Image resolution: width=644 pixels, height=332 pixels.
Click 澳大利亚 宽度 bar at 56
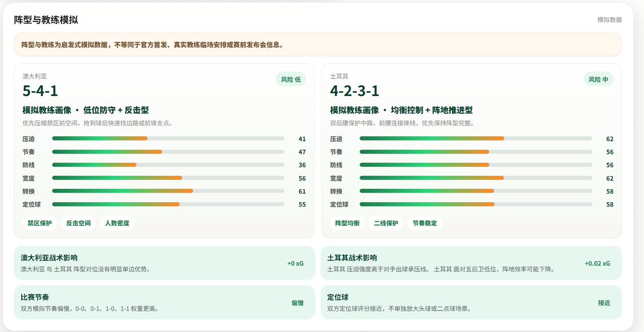click(168, 178)
